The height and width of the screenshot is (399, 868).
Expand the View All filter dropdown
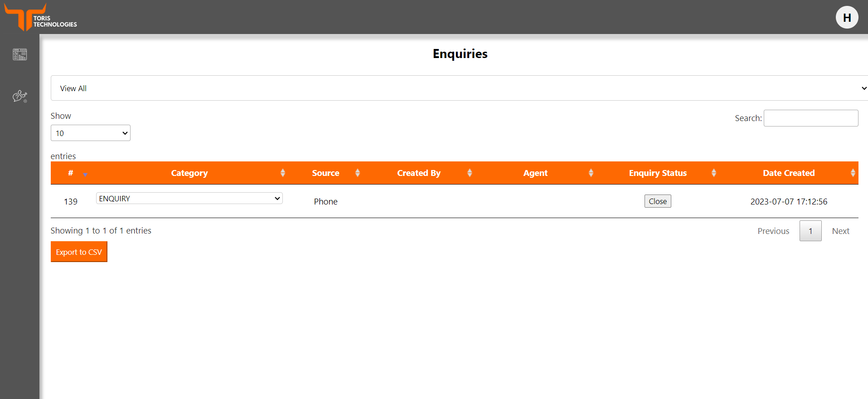[459, 88]
